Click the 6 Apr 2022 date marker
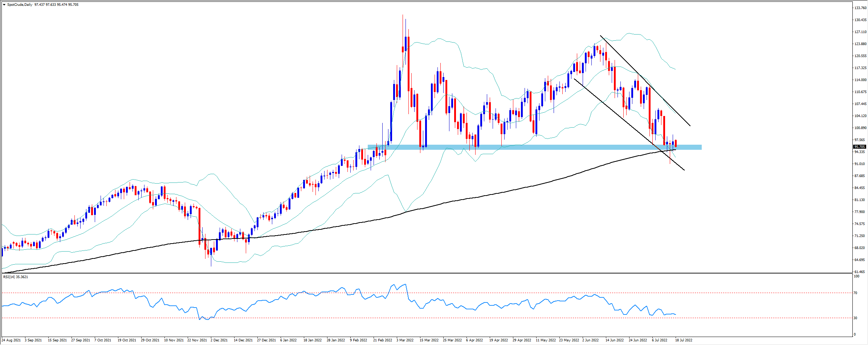This screenshot has width=868, height=345. coord(474,340)
